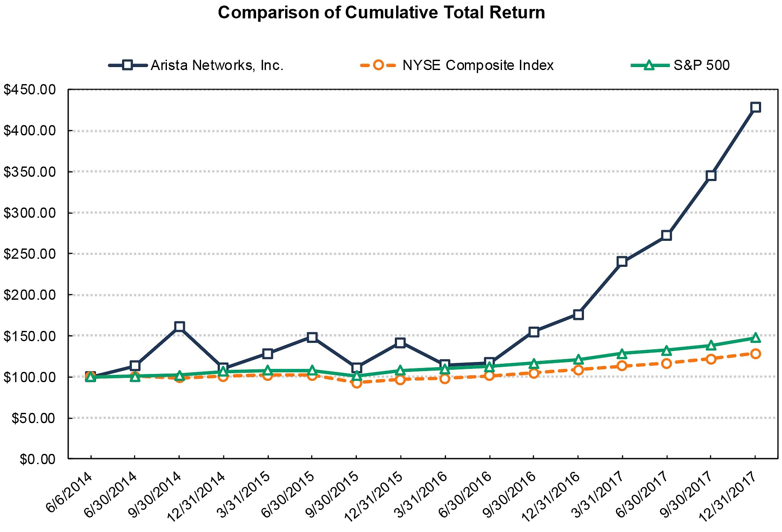Click the Arista Networks square legend marker

tap(127, 65)
